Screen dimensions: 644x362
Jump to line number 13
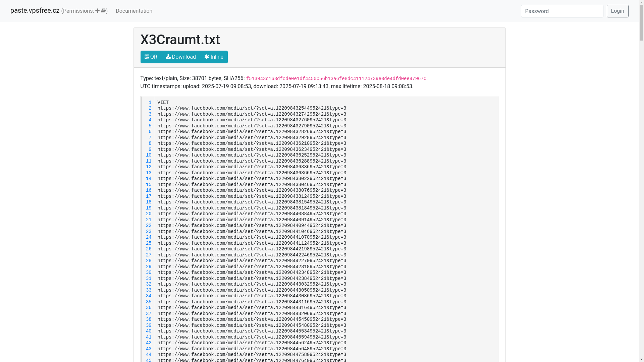[x=149, y=173]
